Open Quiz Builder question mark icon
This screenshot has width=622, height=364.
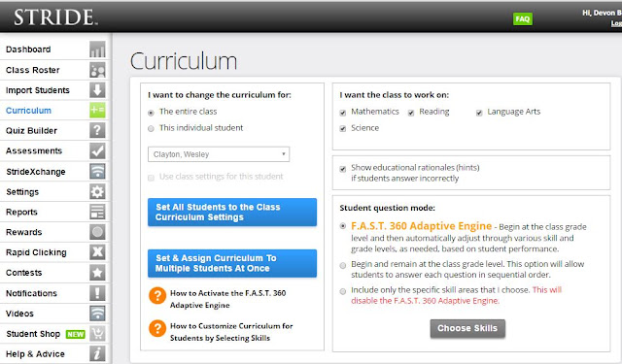coord(97,130)
